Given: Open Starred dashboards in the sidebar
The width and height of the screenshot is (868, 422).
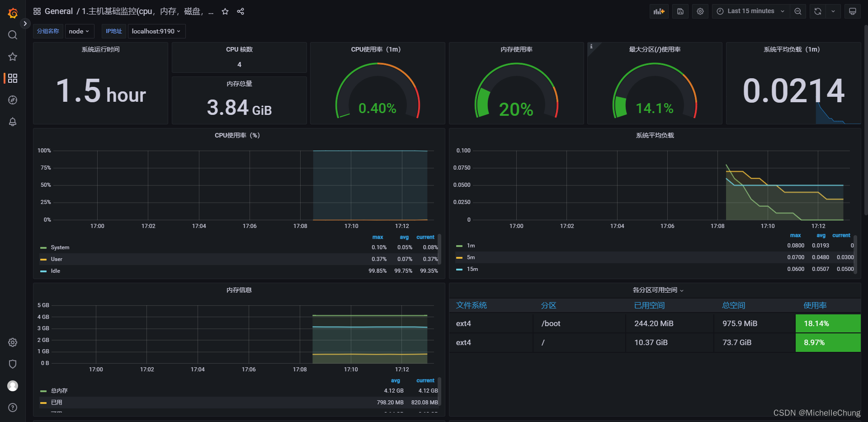Looking at the screenshot, I should pyautogui.click(x=13, y=57).
